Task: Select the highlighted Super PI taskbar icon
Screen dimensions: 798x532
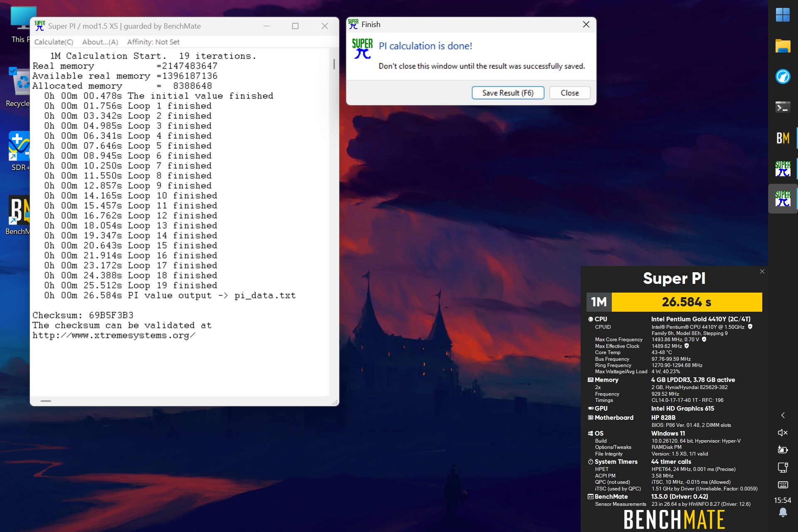Action: (x=783, y=199)
